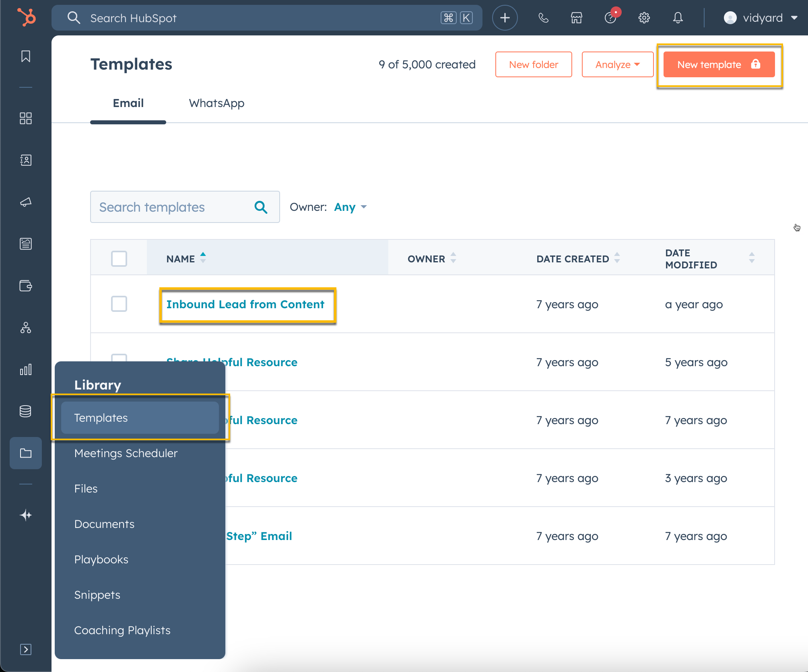The height and width of the screenshot is (672, 808).
Task: Open the Settings gear icon
Action: (x=644, y=18)
